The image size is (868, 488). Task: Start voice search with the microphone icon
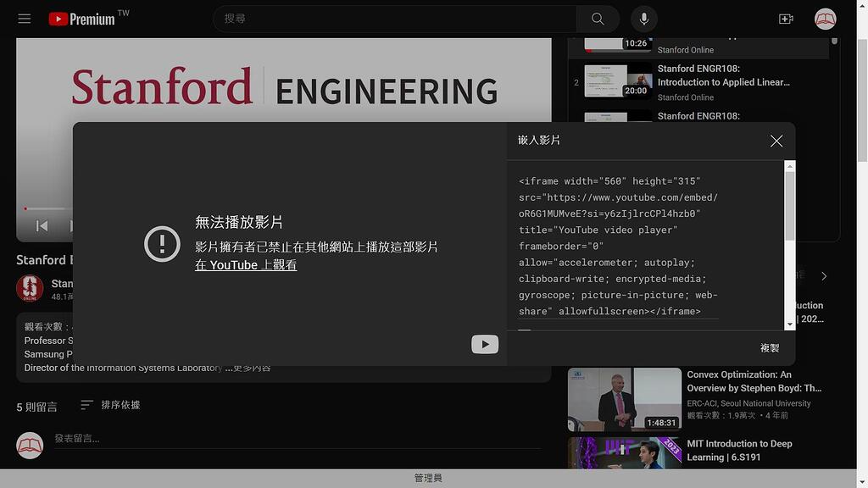click(x=643, y=18)
